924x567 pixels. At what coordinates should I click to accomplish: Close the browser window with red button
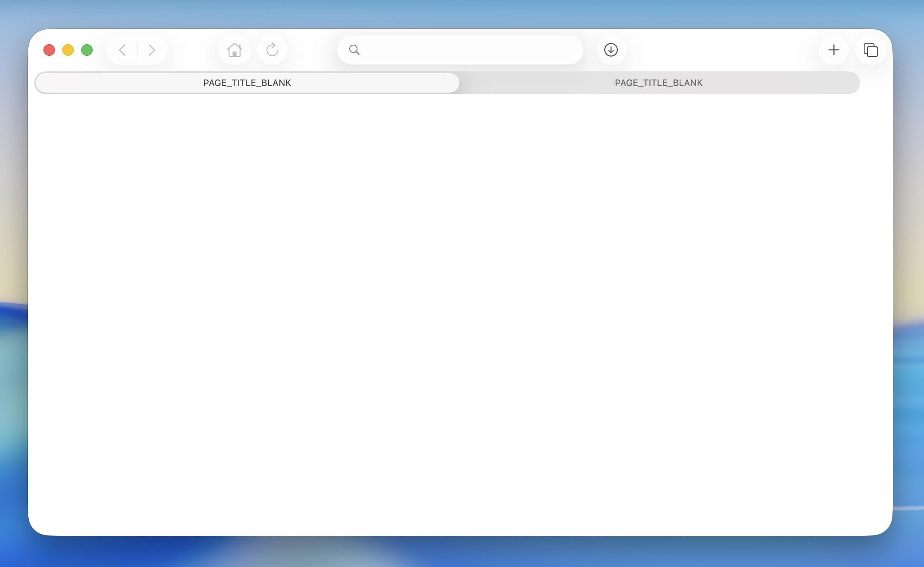tap(49, 50)
